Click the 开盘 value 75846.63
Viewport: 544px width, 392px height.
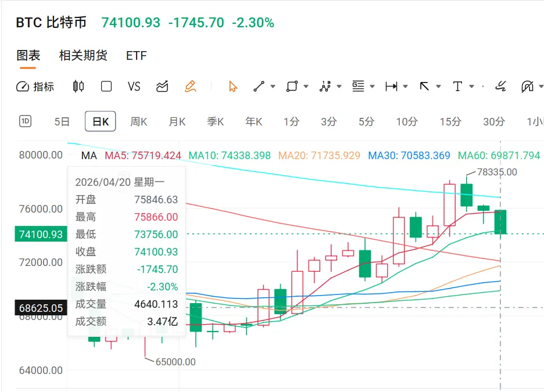coord(156,200)
